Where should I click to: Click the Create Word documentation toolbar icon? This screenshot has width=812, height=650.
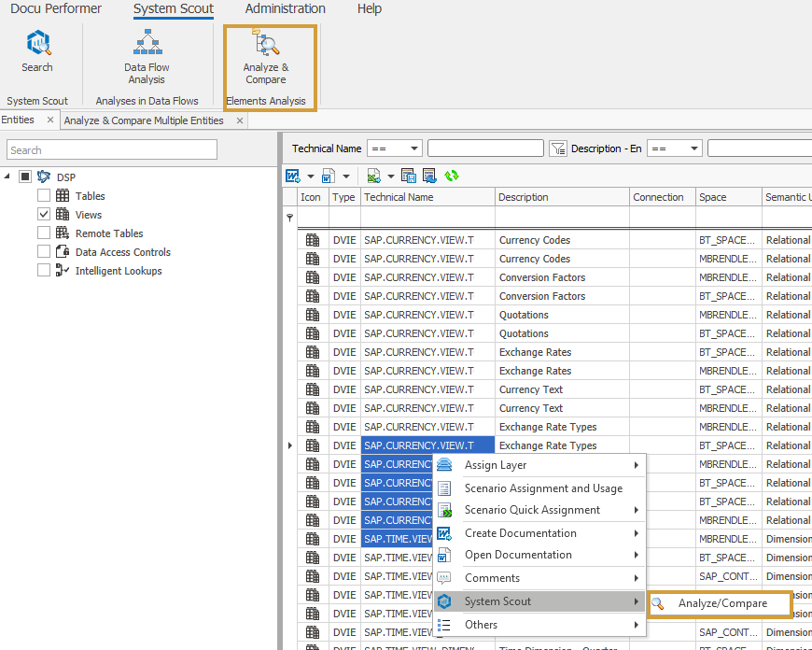pos(293,176)
